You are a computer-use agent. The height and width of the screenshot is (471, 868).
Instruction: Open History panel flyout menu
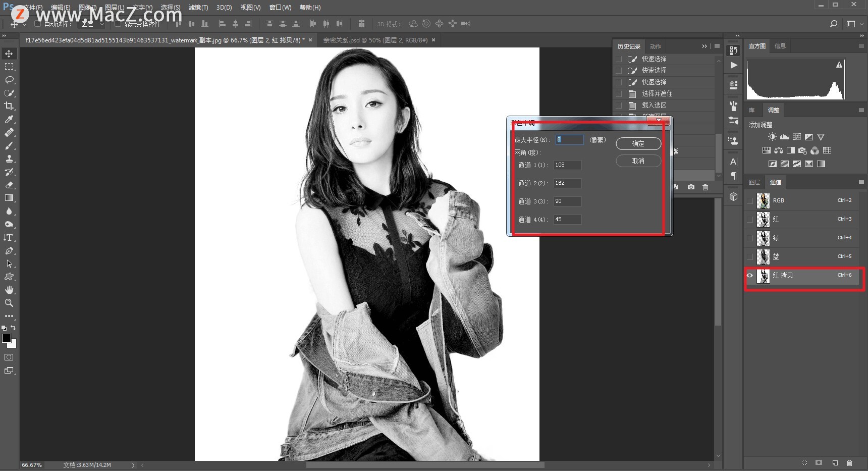point(717,46)
